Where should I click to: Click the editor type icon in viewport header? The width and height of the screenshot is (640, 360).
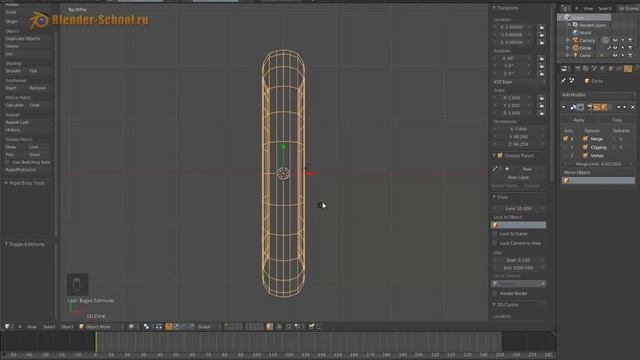click(x=7, y=327)
